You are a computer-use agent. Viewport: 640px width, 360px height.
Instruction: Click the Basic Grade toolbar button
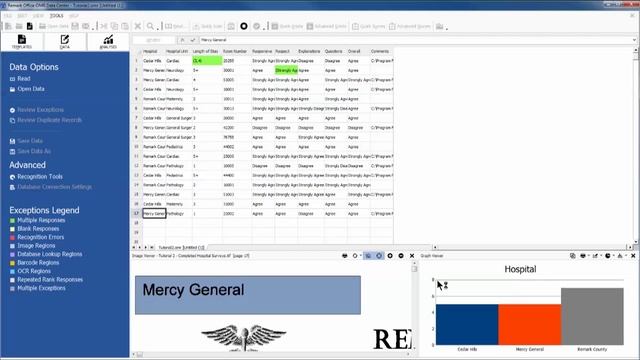pos(287,26)
